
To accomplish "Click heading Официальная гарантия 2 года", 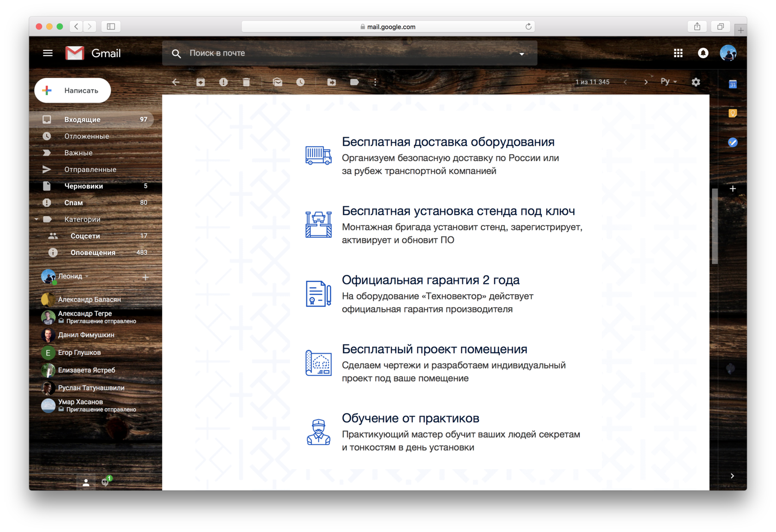I will point(430,280).
